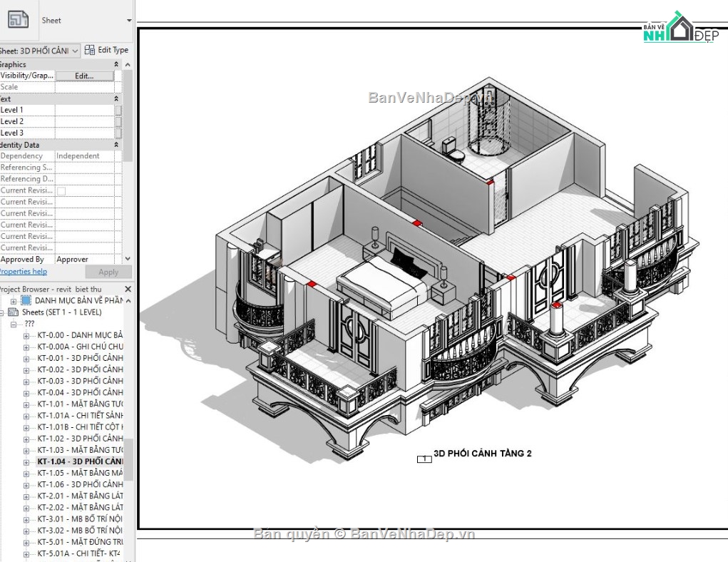The height and width of the screenshot is (562, 728).
Task: Click the Level 1 row's small browse button
Action: coord(118,110)
